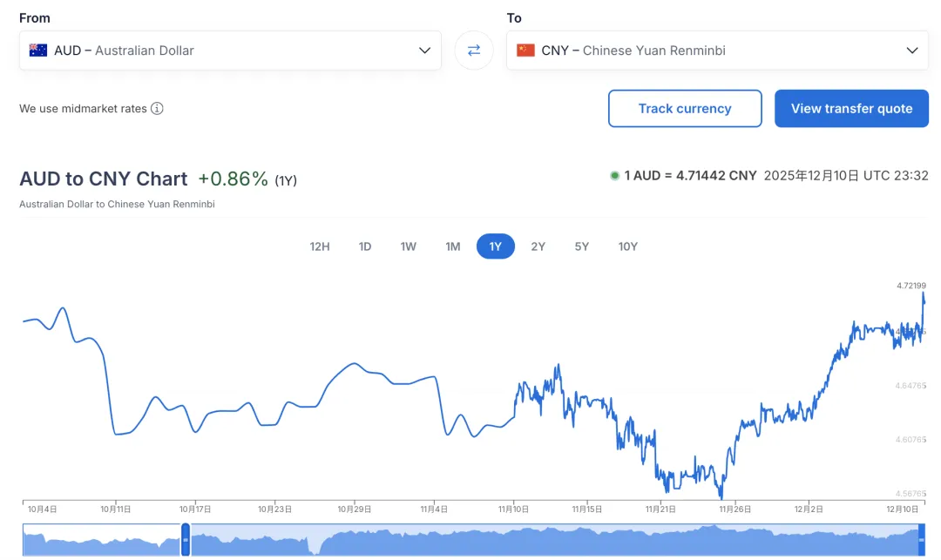Image resolution: width=941 pixels, height=560 pixels.
Task: Select the 12H chart range
Action: [320, 246]
